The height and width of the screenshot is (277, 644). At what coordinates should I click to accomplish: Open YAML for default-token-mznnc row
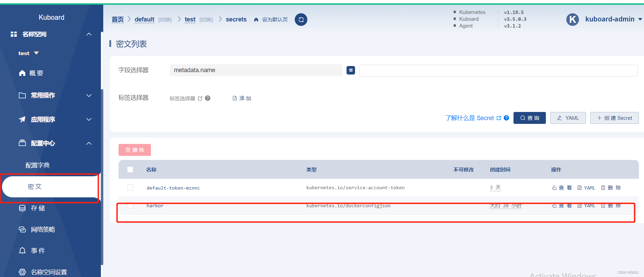586,188
